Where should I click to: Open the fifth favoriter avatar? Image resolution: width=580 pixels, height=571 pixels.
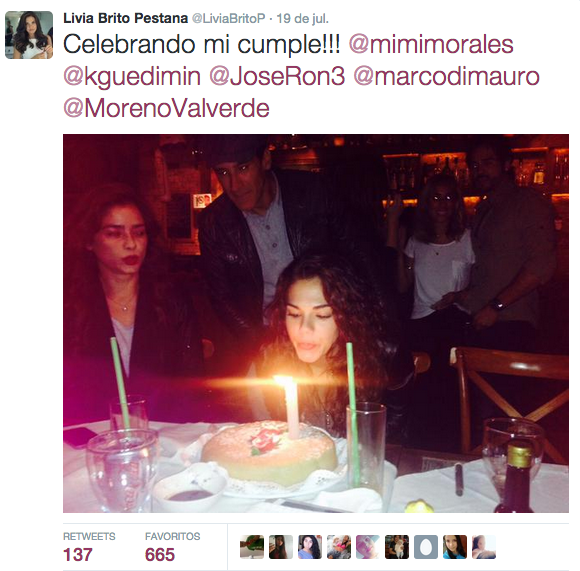(368, 547)
